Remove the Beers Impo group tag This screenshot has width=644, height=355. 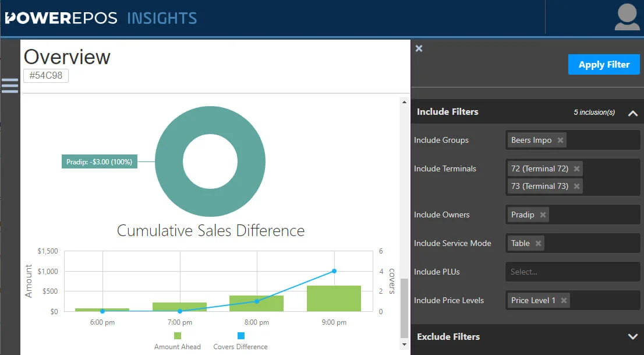(560, 140)
